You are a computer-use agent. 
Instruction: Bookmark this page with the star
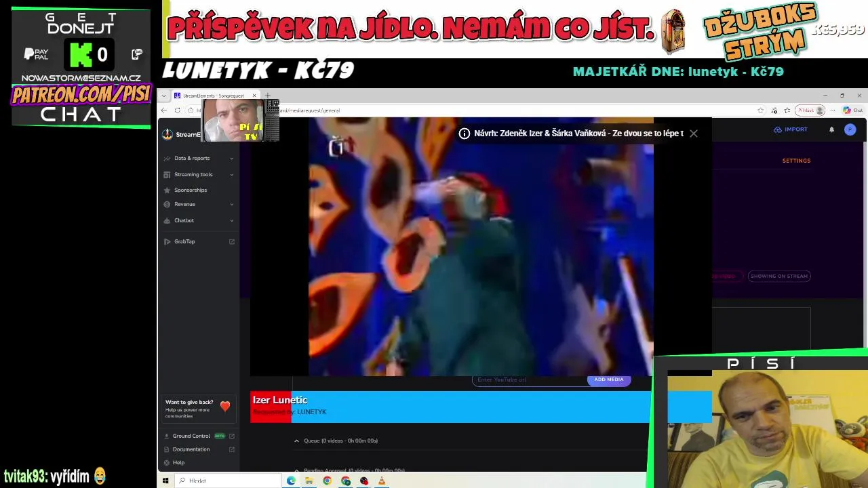pyautogui.click(x=761, y=110)
